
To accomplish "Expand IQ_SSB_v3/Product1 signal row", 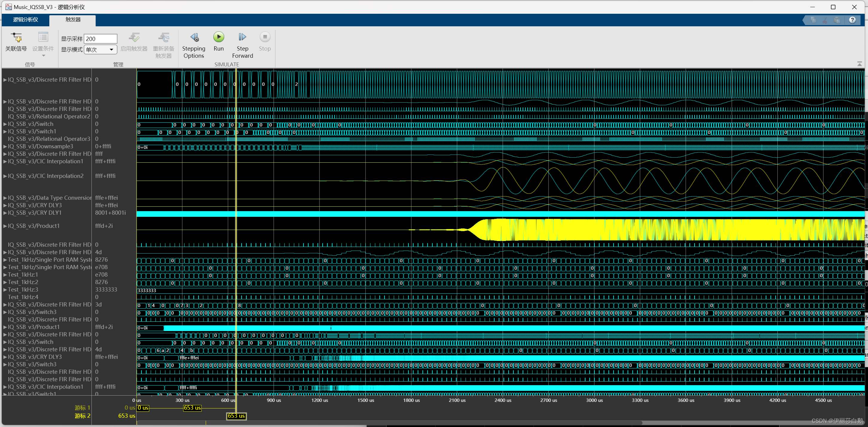I will click(5, 226).
